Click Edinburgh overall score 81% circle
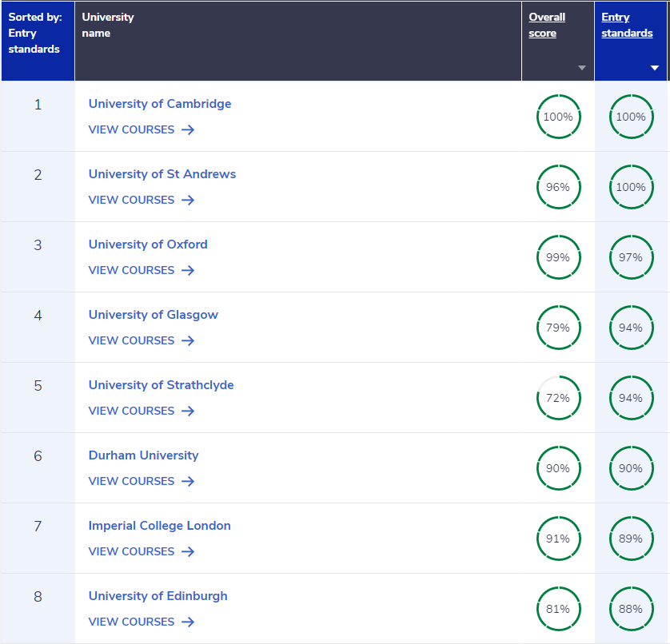The image size is (670, 644). (x=559, y=609)
